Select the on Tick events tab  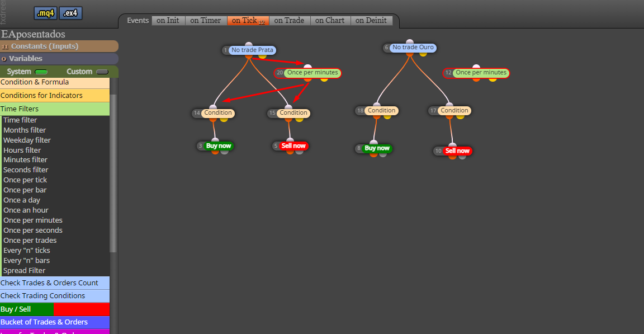(248, 21)
